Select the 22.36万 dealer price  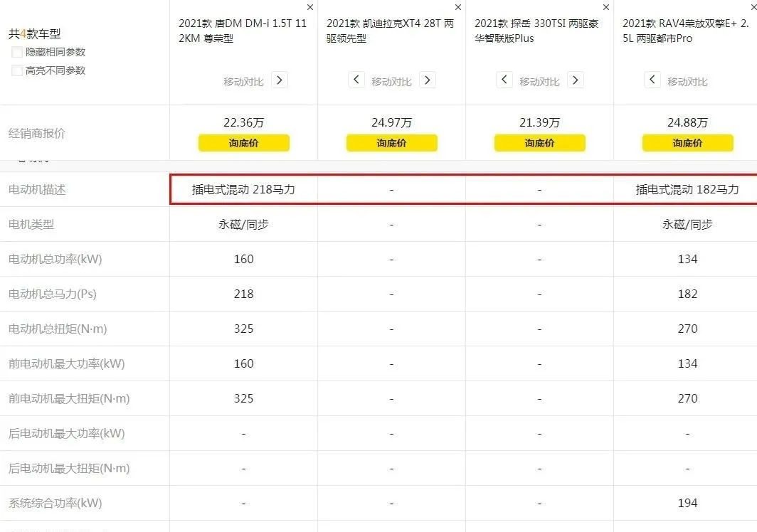pyautogui.click(x=244, y=122)
